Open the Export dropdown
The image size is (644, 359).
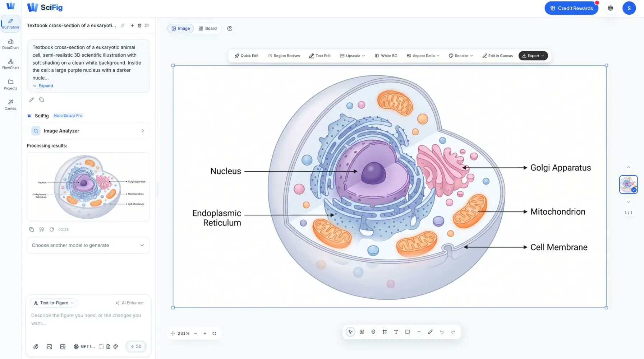pyautogui.click(x=533, y=56)
